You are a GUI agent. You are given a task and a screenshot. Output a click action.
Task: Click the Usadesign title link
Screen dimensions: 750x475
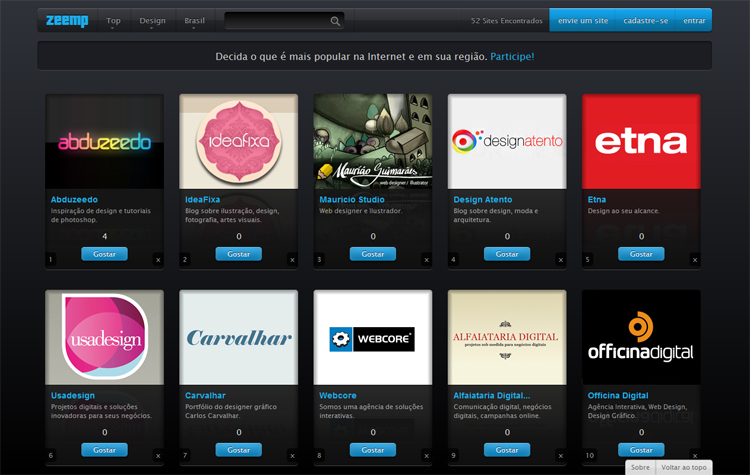tap(73, 396)
